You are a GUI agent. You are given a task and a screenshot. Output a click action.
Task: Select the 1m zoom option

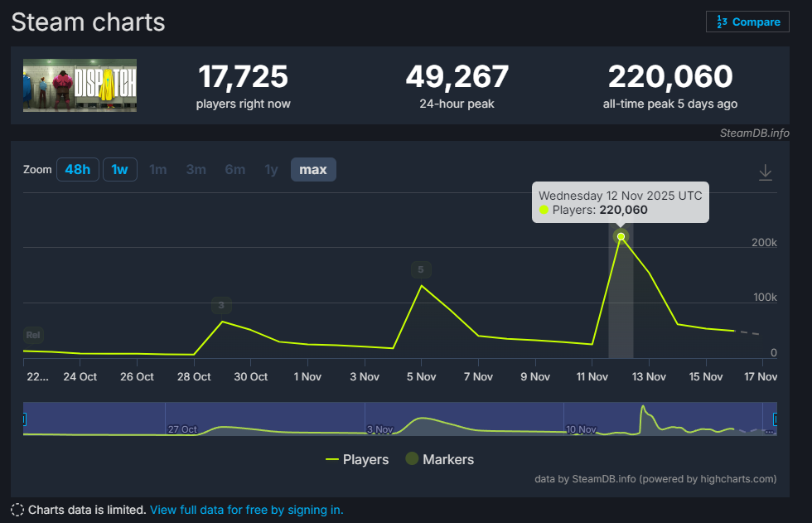[x=158, y=169]
